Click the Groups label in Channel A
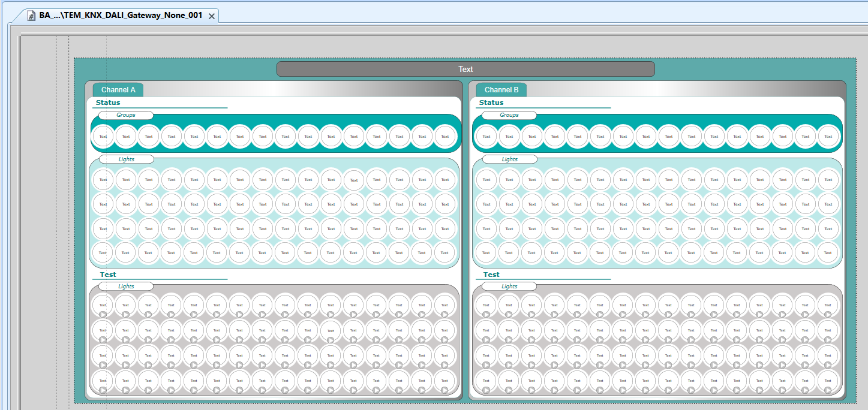Image resolution: width=868 pixels, height=410 pixels. (126, 115)
